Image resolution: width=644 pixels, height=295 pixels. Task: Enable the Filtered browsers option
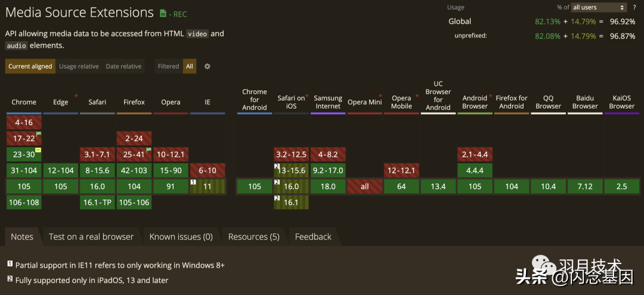pyautogui.click(x=168, y=67)
